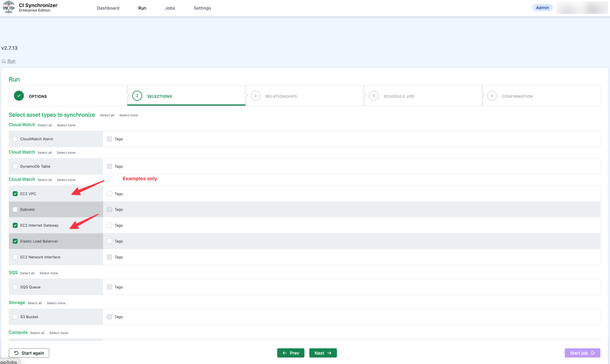Switch to the Confirmation step tab
Viewport: 610px width, 364px height.
(541, 96)
